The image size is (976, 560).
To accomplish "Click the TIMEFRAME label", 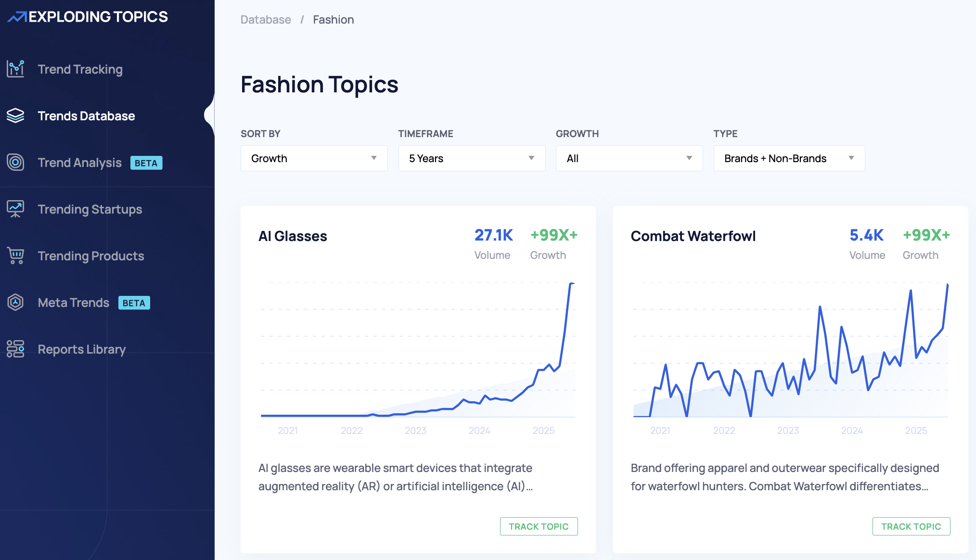I will pyautogui.click(x=425, y=134).
